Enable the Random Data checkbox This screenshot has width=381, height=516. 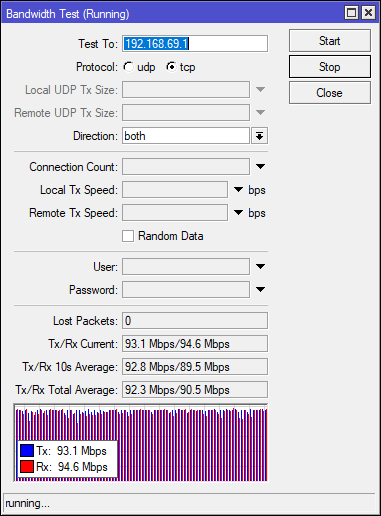(x=128, y=236)
